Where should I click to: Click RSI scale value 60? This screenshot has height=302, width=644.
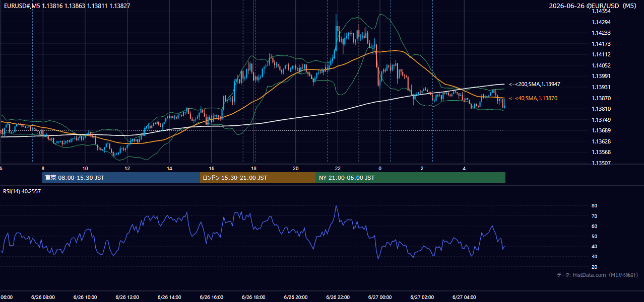[x=594, y=226]
